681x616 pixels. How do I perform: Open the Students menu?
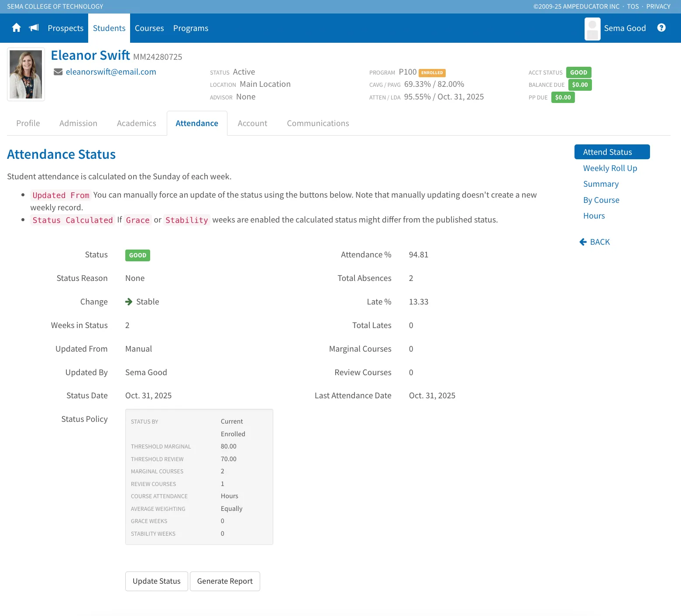pos(109,28)
